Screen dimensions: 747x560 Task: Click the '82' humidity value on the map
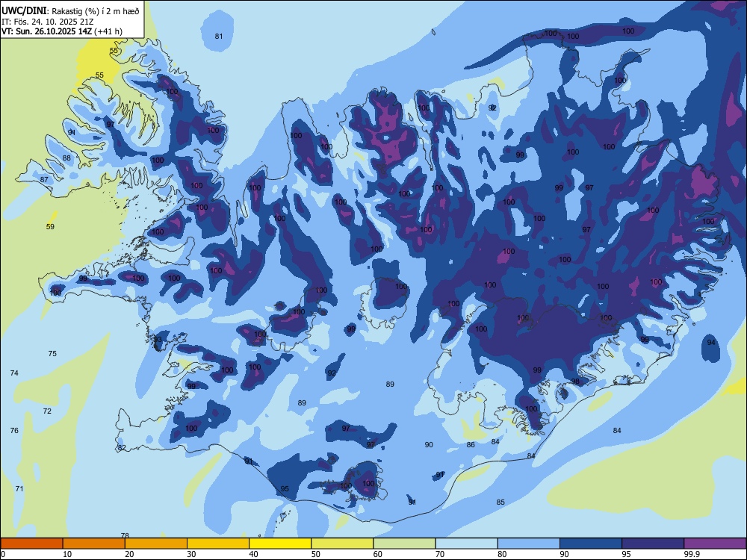(x=122, y=447)
